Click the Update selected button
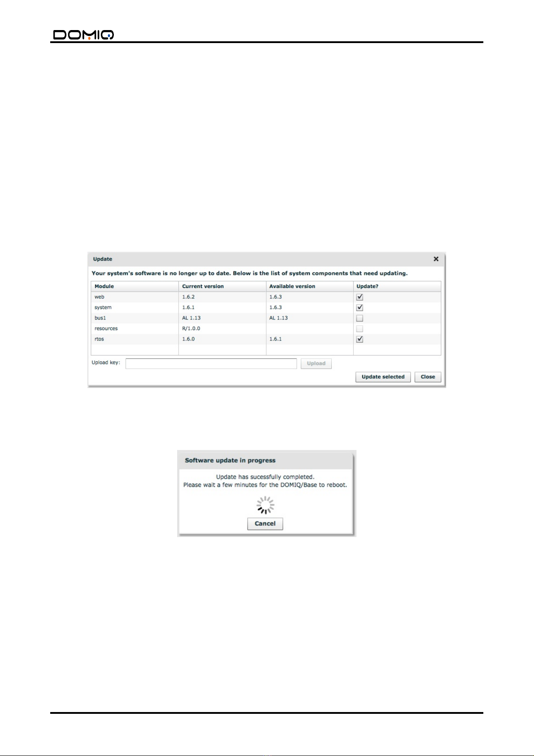Viewport: 534px width, 756px height. (383, 377)
